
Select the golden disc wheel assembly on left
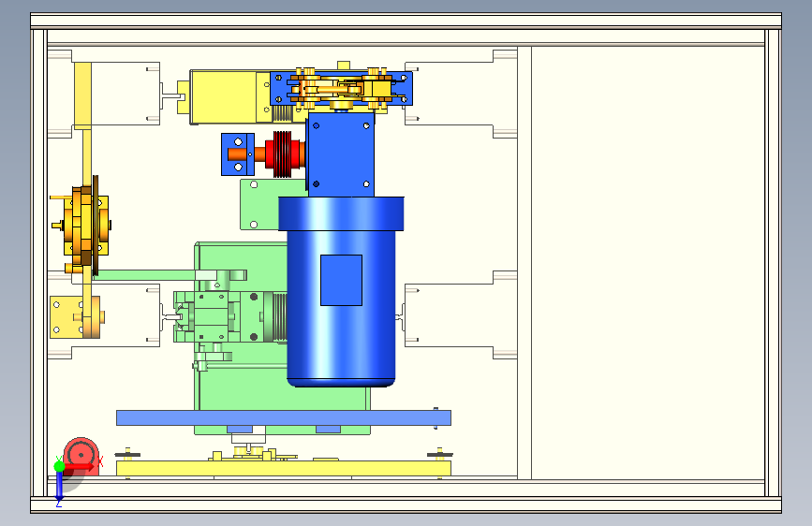click(86, 226)
